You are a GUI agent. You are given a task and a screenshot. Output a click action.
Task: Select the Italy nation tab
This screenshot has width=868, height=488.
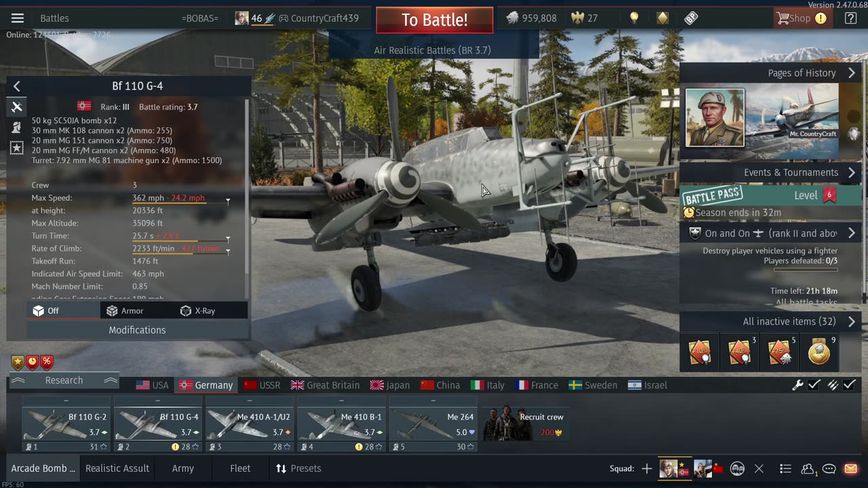(488, 385)
